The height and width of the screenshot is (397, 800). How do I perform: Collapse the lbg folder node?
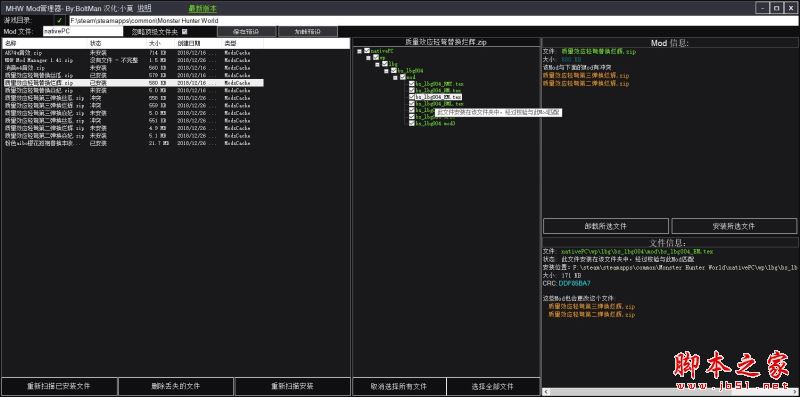[378, 64]
